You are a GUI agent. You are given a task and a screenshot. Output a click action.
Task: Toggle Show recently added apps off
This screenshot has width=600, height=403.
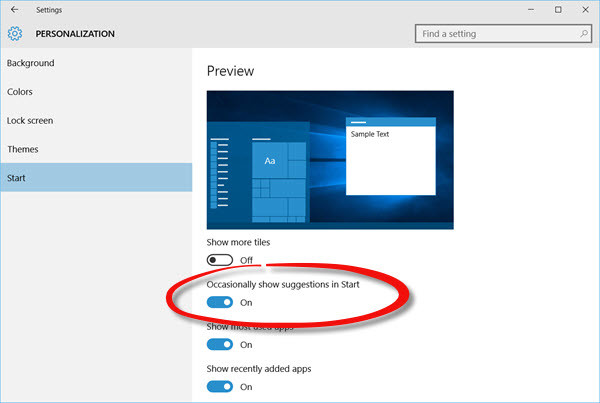220,387
